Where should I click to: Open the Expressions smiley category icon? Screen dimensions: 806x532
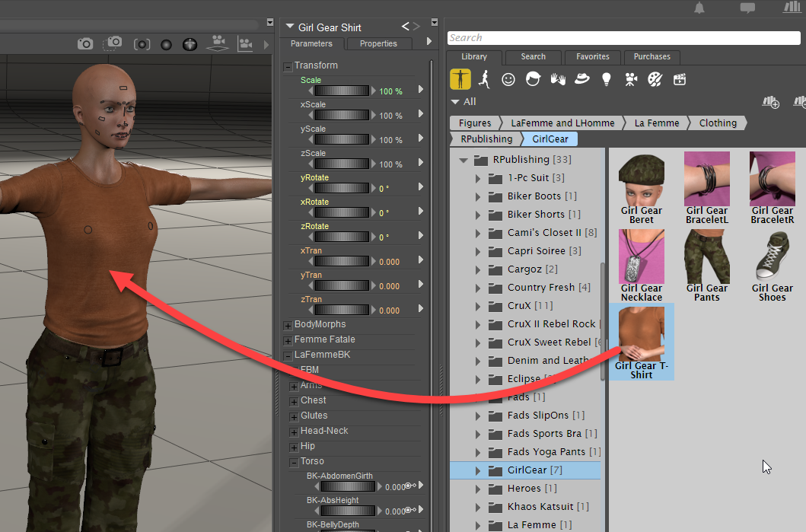click(508, 78)
